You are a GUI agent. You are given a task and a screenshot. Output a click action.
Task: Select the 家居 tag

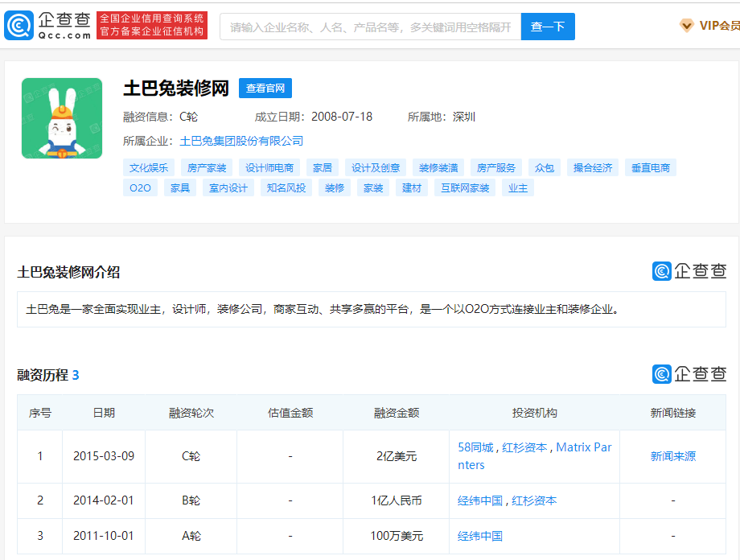[x=323, y=167]
